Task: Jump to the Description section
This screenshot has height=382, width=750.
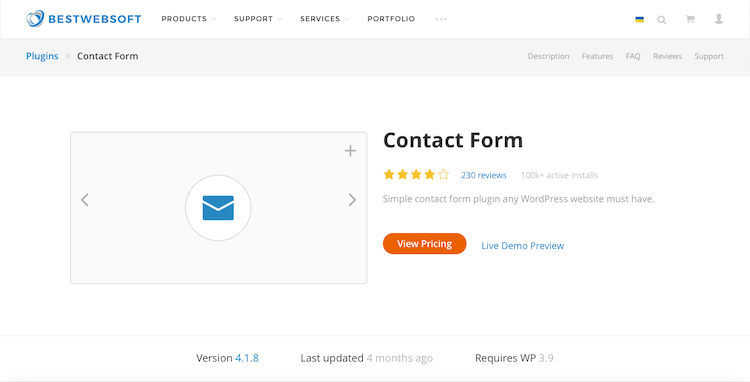Action: click(x=548, y=56)
